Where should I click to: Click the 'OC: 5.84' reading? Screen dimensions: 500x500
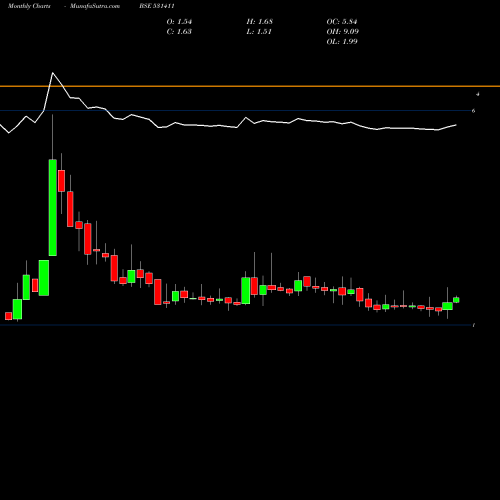[x=342, y=22]
